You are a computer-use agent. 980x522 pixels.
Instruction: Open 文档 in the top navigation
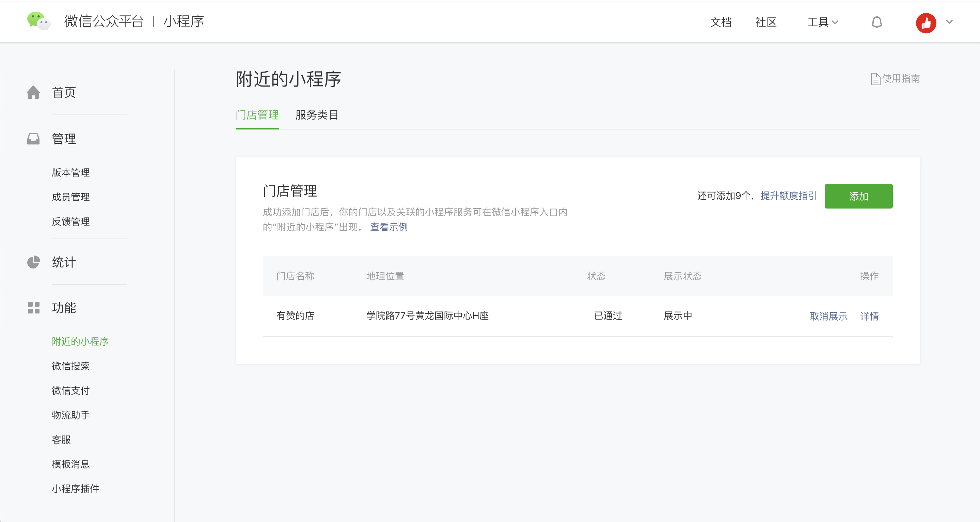click(721, 22)
